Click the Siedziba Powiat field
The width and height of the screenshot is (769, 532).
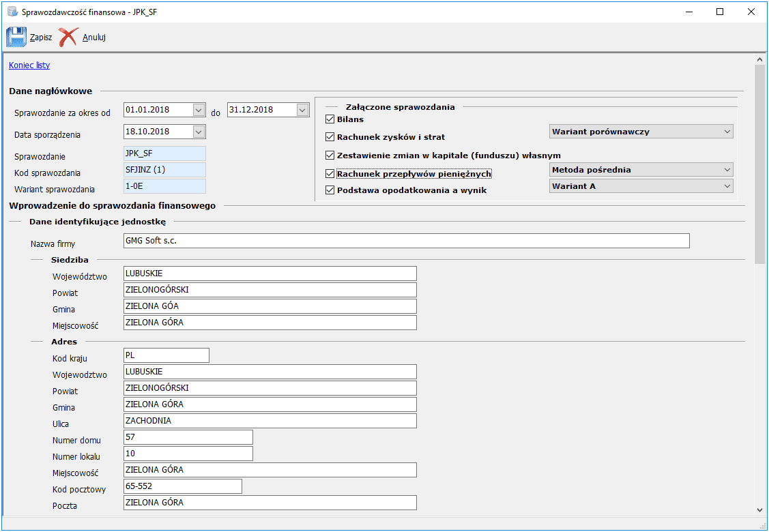[270, 290]
